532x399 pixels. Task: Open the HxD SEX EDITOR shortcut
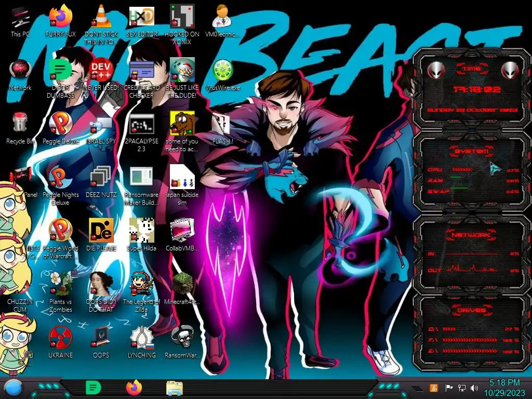(x=141, y=22)
